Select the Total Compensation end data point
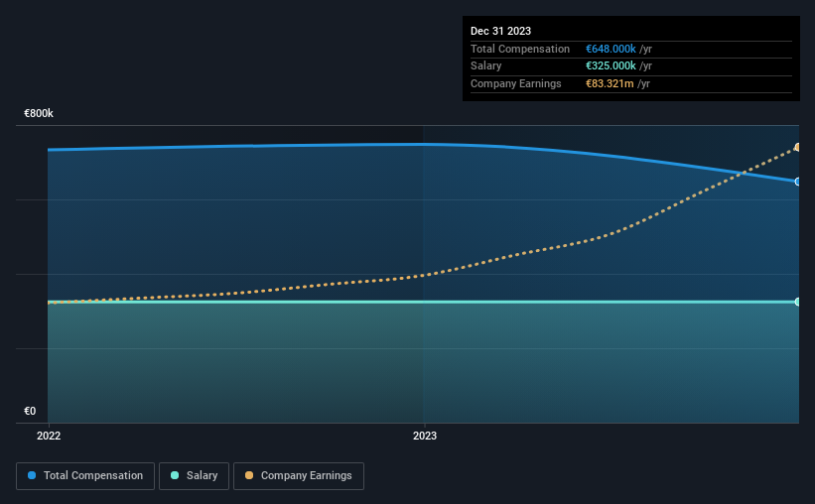Image resolution: width=815 pixels, height=504 pixels. [797, 182]
